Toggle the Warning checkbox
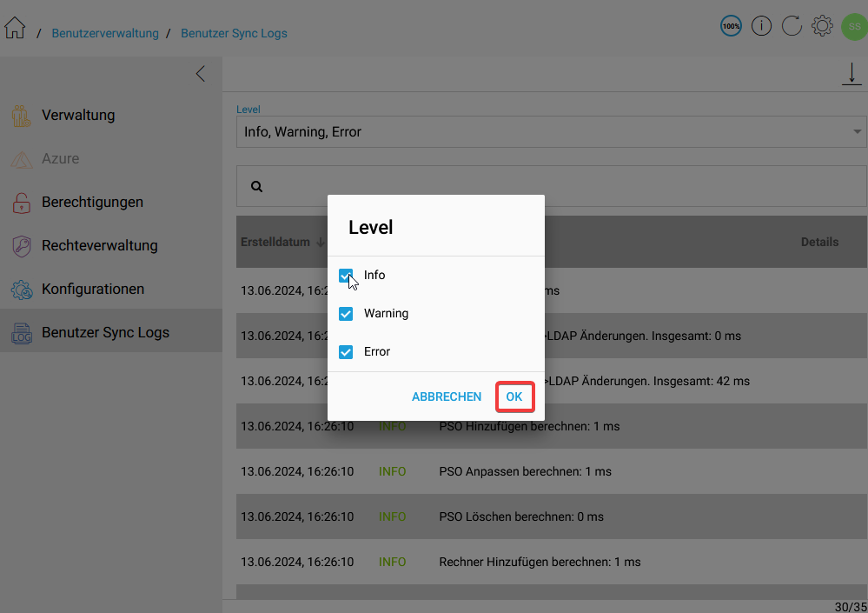 click(346, 314)
